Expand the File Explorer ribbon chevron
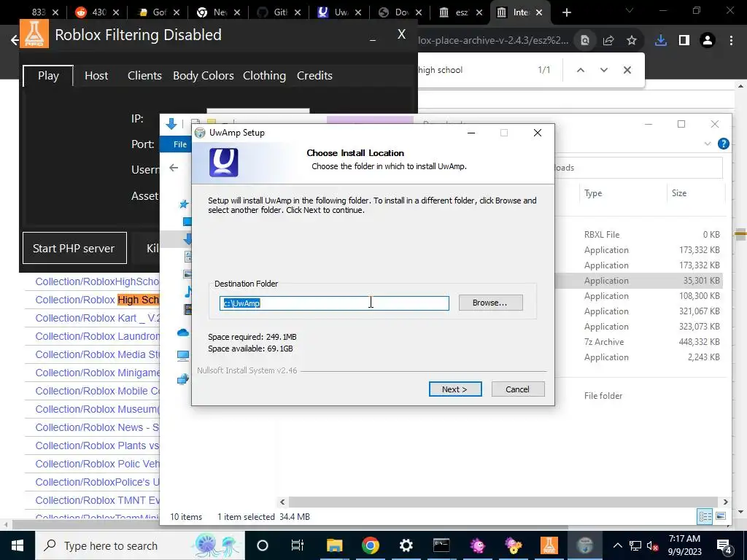This screenshot has width=747, height=560. click(x=708, y=144)
